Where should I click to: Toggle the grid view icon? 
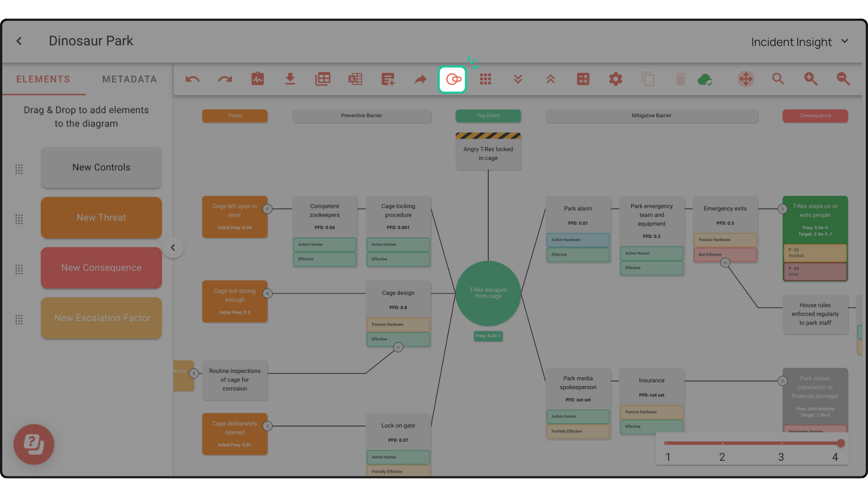click(x=485, y=79)
